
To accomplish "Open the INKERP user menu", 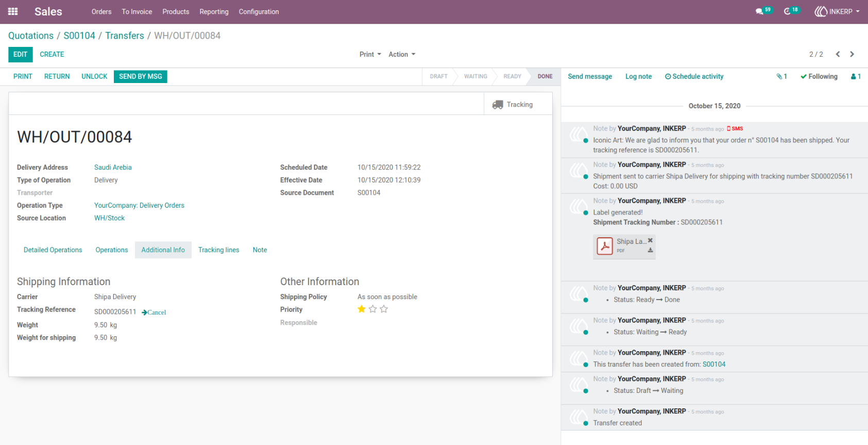I will pos(837,11).
